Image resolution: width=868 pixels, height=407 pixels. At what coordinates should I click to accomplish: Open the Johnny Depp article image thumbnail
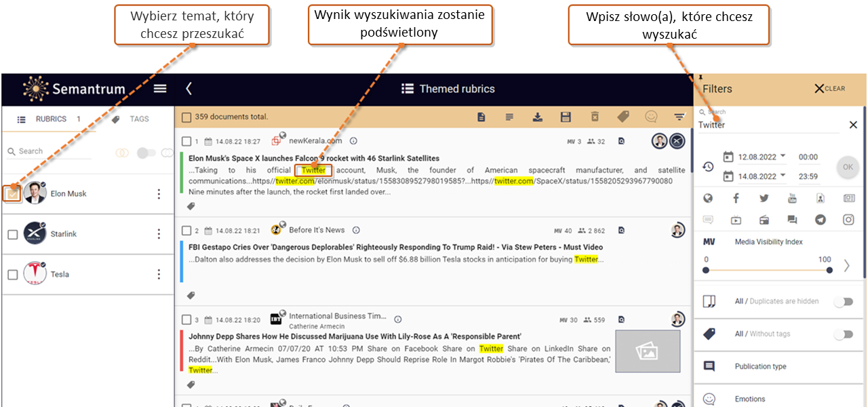648,351
